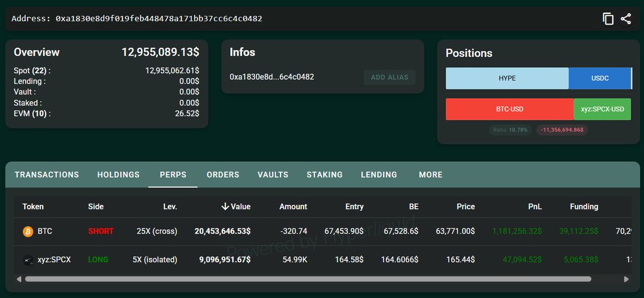Click the SHORT side label for BTC

(101, 232)
